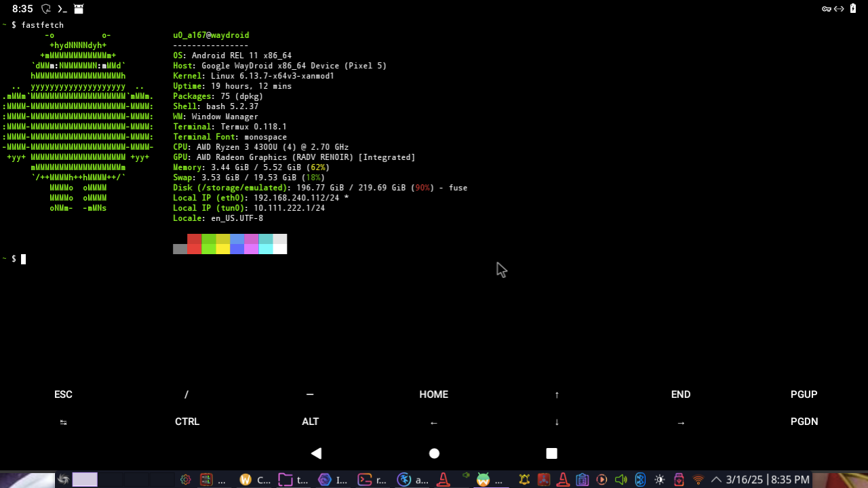
Task: Tap the slash extra key
Action: (x=186, y=394)
